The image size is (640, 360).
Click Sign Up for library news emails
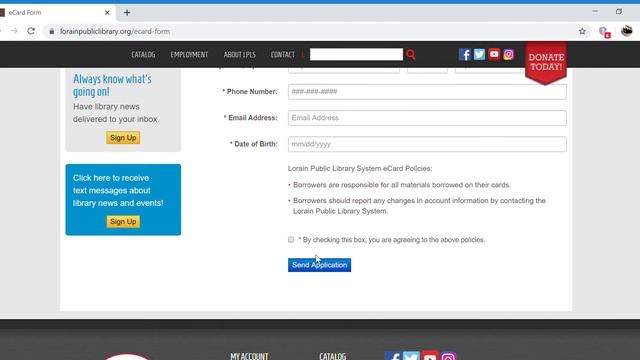click(x=123, y=138)
